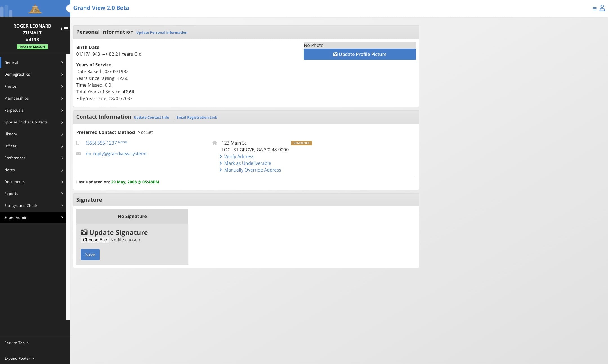608x364 pixels.
Task: Click the Grand View 2.0 Beta title
Action: [x=101, y=8]
